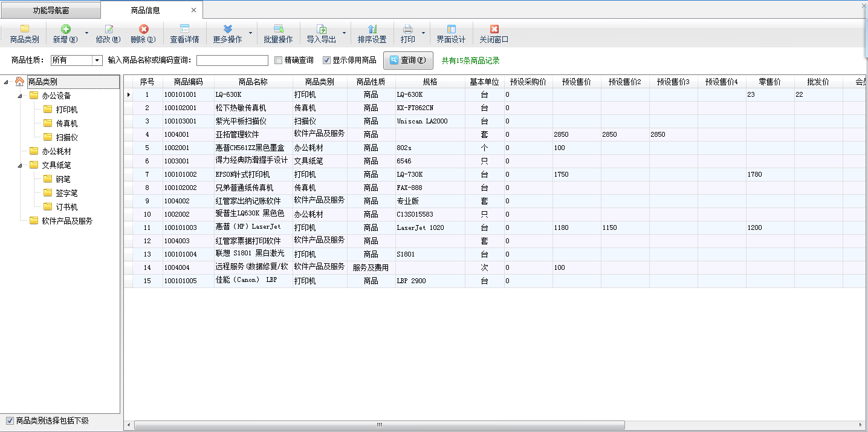
Task: Switch to the 功能导航窗 tab
Action: [x=51, y=10]
